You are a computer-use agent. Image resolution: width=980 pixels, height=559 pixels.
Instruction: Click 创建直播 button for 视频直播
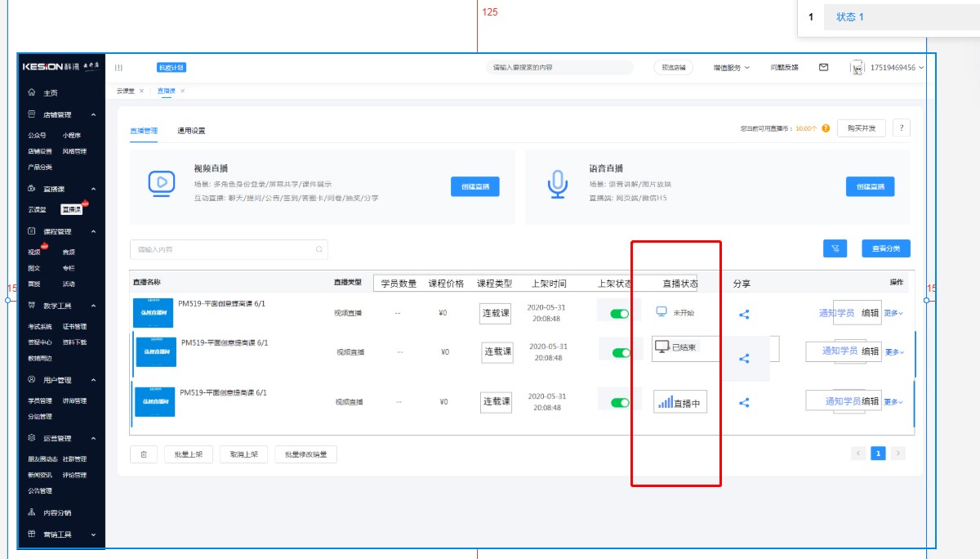tap(474, 186)
